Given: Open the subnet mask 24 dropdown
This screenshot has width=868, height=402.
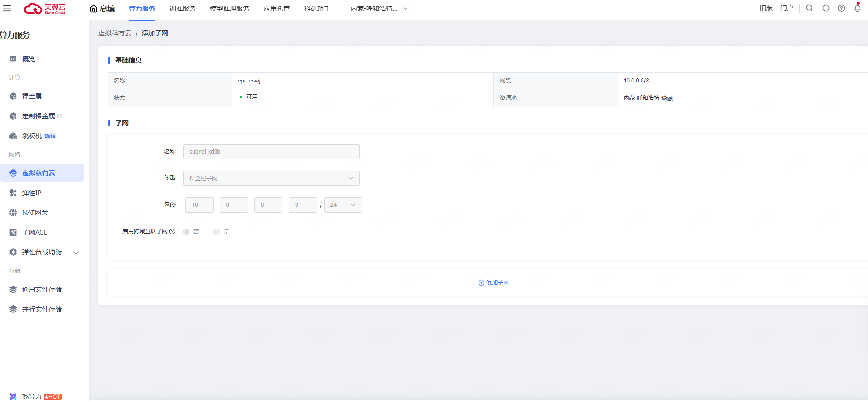Looking at the screenshot, I should pyautogui.click(x=343, y=205).
